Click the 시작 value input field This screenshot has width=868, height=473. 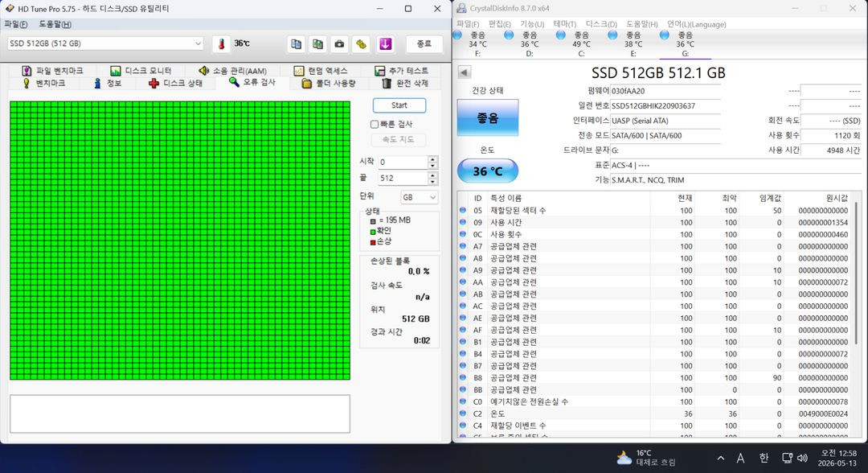tap(403, 162)
